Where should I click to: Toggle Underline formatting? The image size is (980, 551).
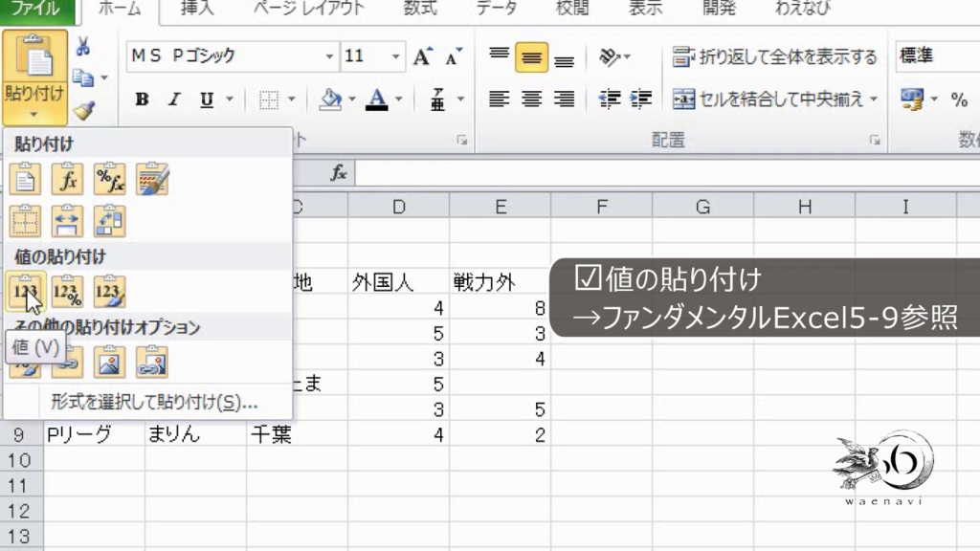pyautogui.click(x=207, y=99)
